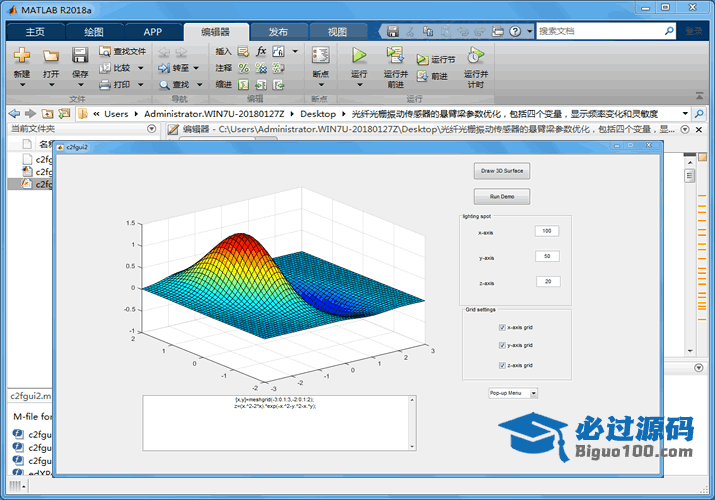Screen dimensions: 715x500
Task: Click the Draw 3D Surface button
Action: click(x=502, y=171)
